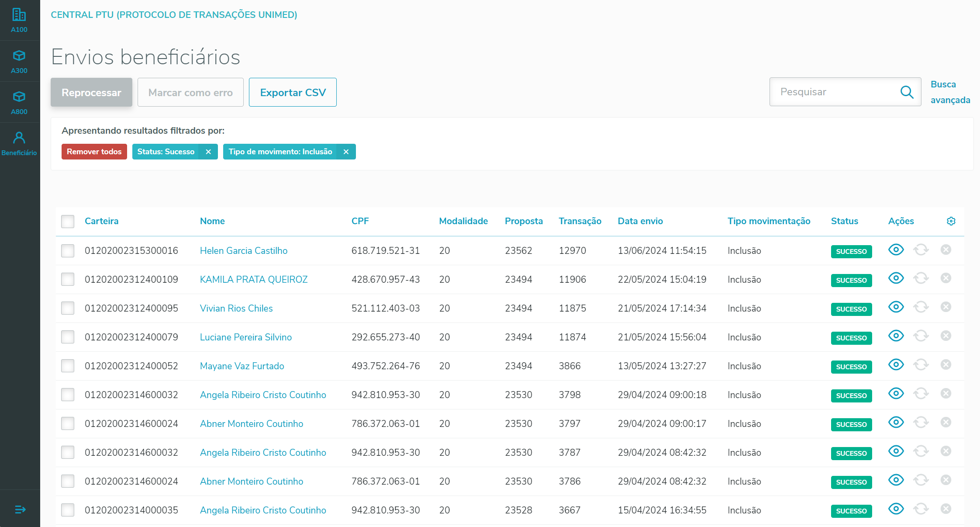Screen dimensions: 980x527
Task: Go to the A800 sidebar module
Action: point(19,102)
